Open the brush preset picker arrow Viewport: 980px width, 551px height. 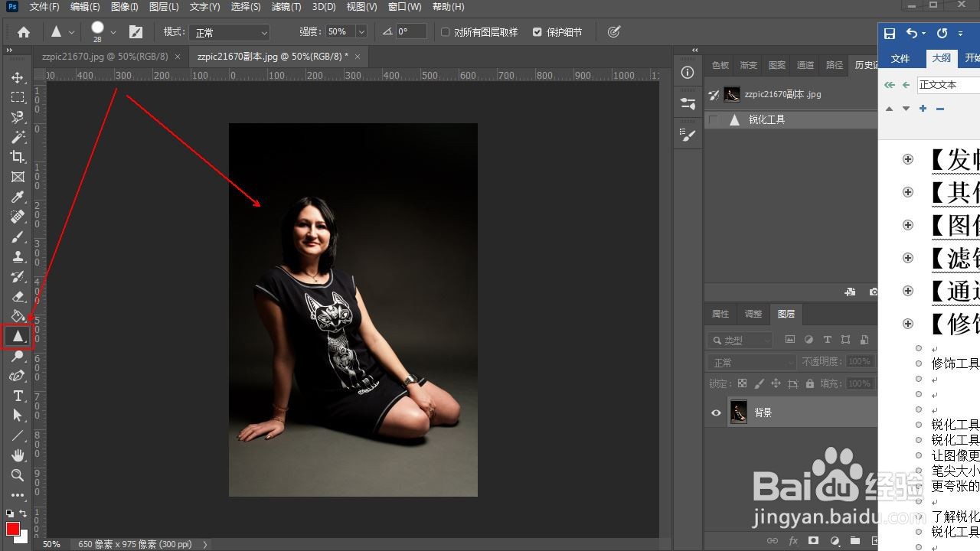pos(113,32)
